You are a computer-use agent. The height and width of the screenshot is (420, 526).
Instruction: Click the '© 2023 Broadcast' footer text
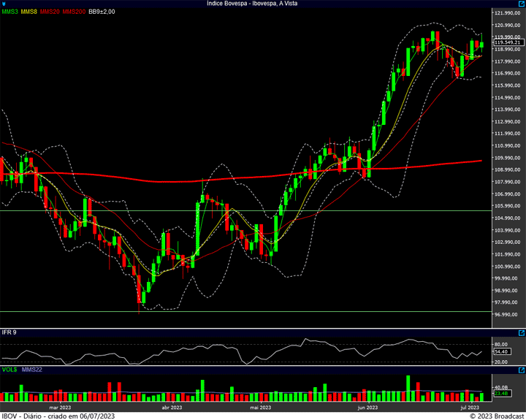[x=495, y=416]
